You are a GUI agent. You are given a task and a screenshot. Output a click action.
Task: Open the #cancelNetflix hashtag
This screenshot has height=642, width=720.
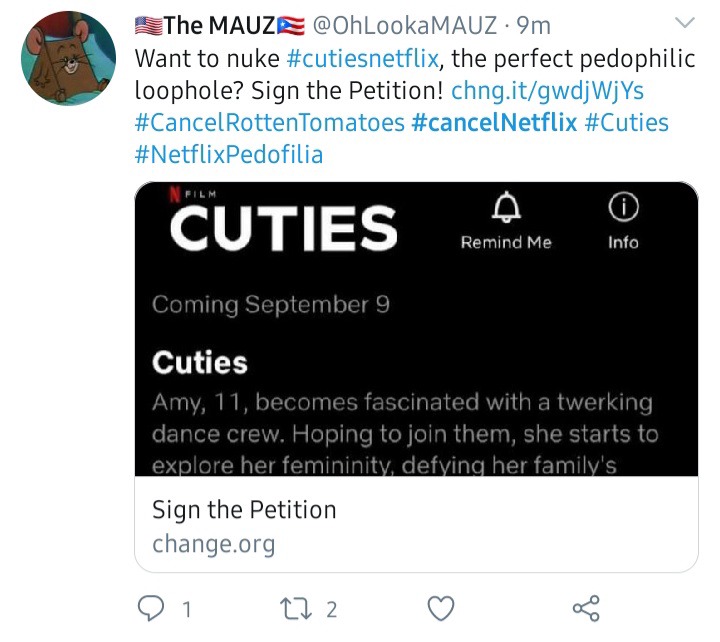tap(493, 124)
